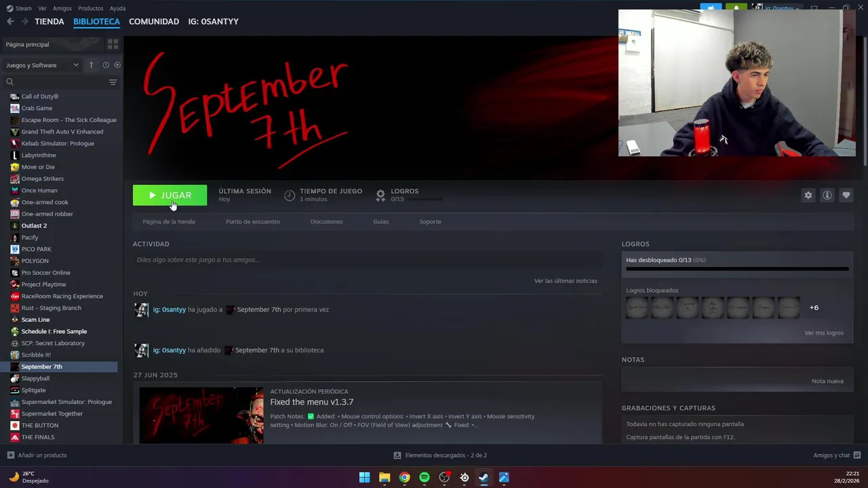Open Spotify from taskbar
The width and height of the screenshot is (868, 488).
425,477
